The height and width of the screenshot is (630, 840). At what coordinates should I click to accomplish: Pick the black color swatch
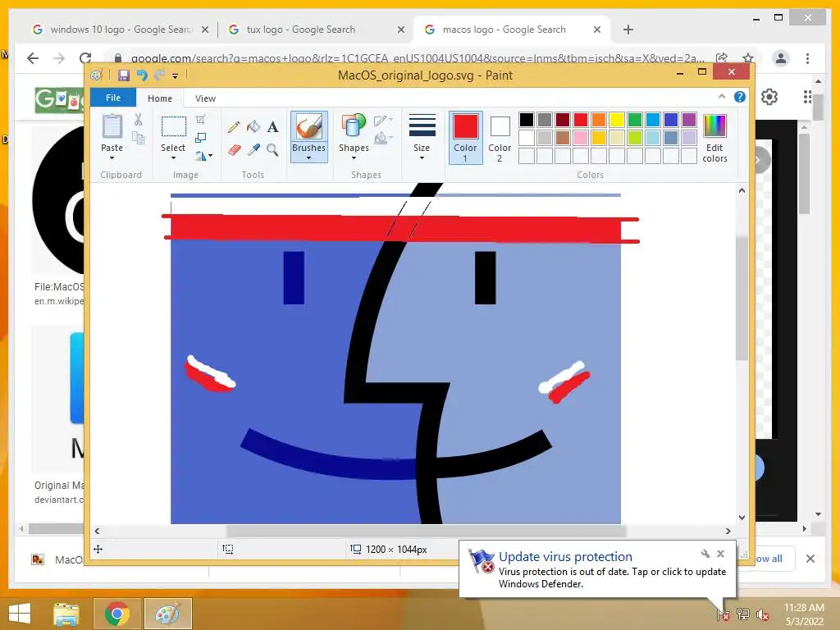pyautogui.click(x=527, y=120)
